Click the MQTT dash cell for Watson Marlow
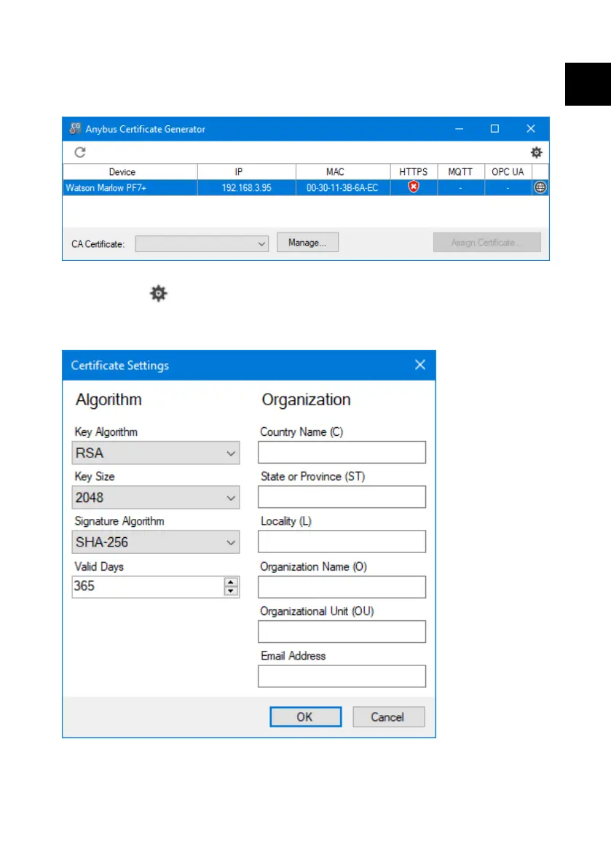This screenshot has width=611, height=868. pyautogui.click(x=460, y=187)
